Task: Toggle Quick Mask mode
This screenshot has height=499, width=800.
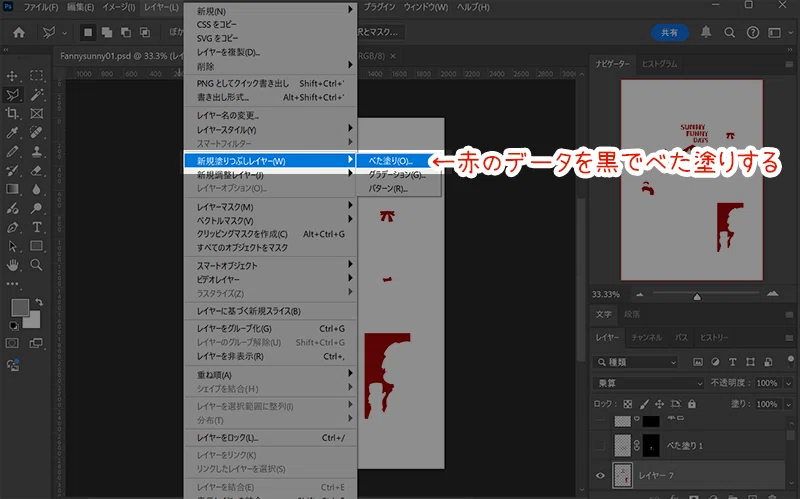Action: tap(12, 343)
